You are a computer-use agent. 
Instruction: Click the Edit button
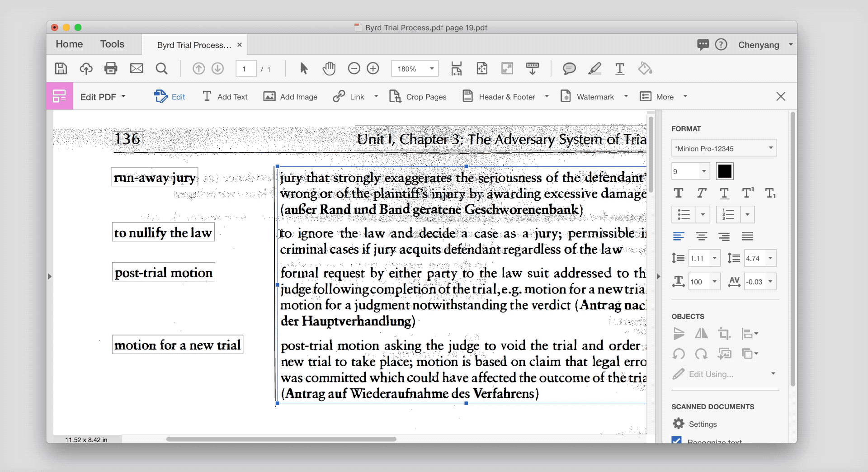coord(170,97)
